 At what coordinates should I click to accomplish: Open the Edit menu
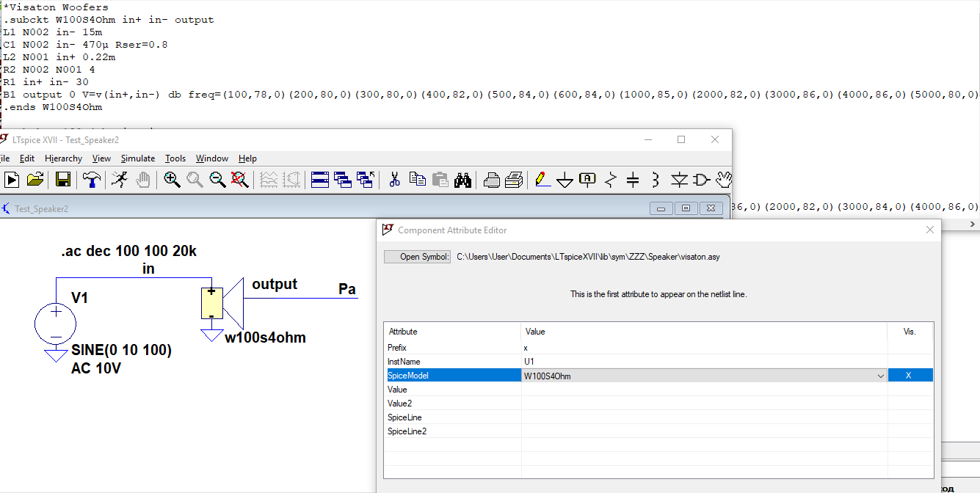(27, 158)
